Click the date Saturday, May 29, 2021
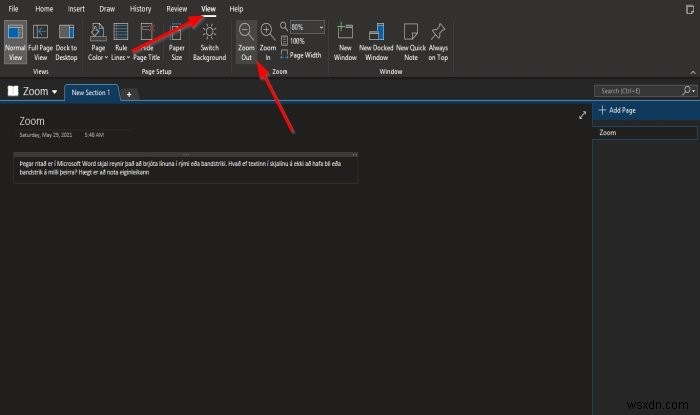Viewport: 700px width, 415px height. click(x=46, y=135)
